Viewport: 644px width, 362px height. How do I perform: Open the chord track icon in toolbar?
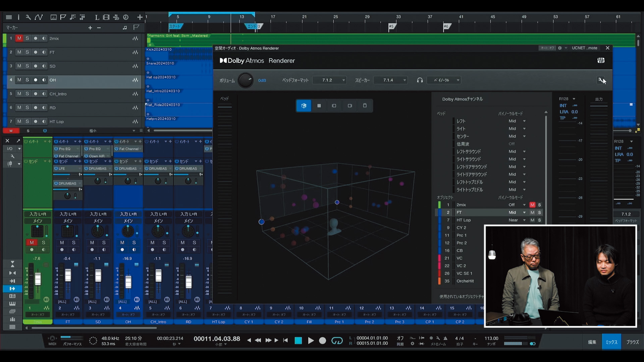73,17
